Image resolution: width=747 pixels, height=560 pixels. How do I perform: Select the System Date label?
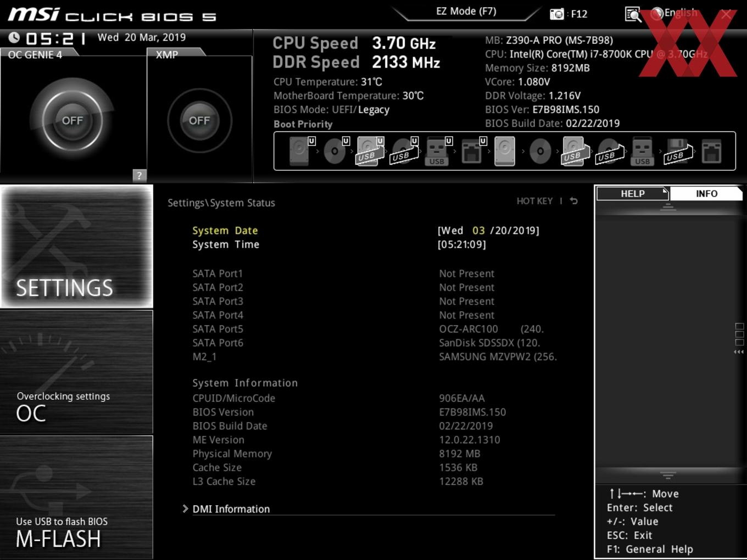(225, 231)
